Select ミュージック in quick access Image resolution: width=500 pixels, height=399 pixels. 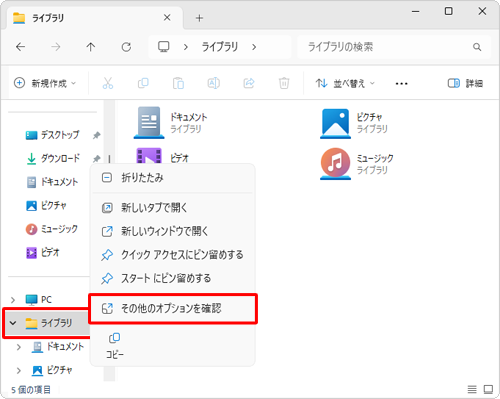pos(52,229)
